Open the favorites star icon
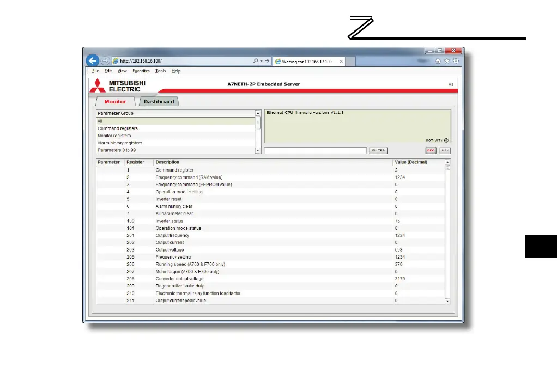This screenshot has height=392, width=557. 447,61
